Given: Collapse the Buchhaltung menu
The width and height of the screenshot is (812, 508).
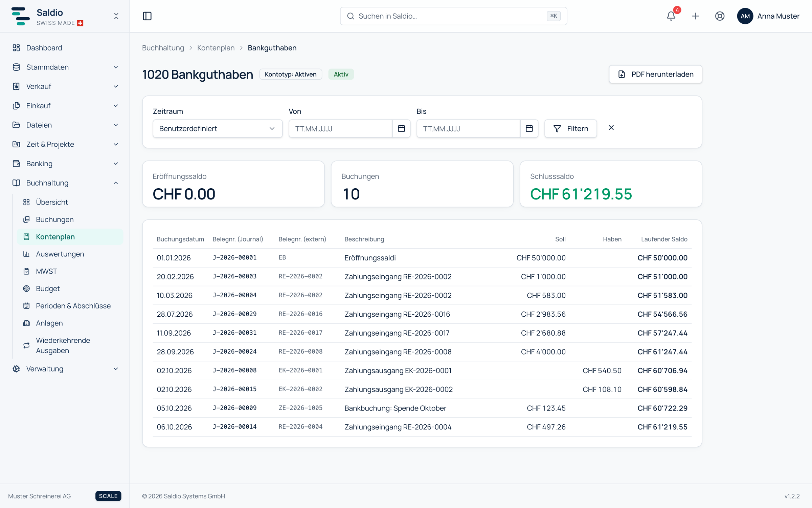Looking at the screenshot, I should tap(65, 183).
